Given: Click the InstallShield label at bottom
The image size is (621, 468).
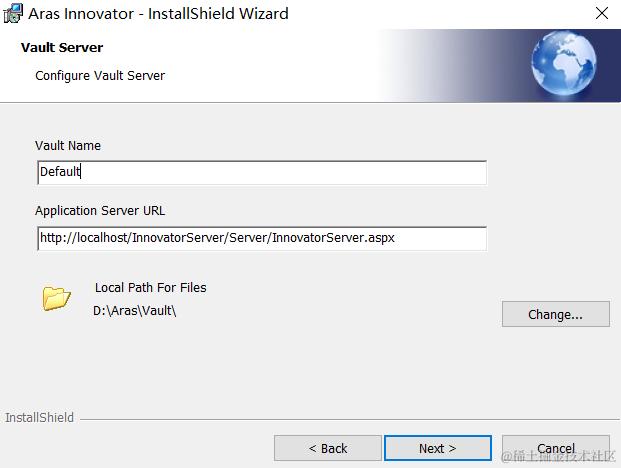Looking at the screenshot, I should pos(39,417).
